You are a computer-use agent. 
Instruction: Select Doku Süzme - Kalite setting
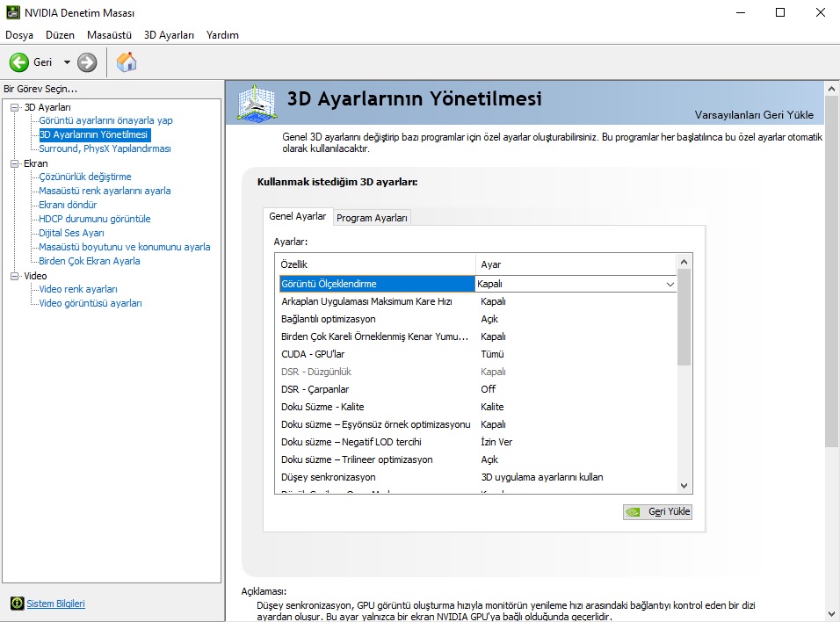coord(478,407)
